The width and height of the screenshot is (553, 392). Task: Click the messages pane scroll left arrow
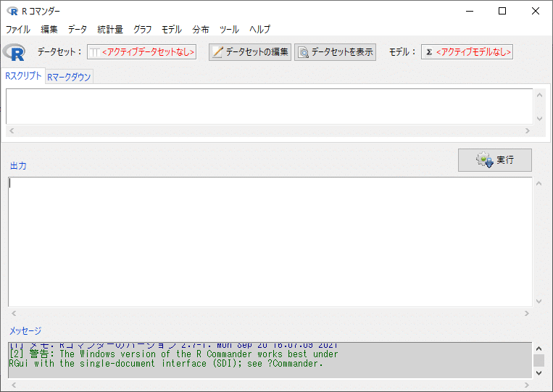pyautogui.click(x=14, y=385)
